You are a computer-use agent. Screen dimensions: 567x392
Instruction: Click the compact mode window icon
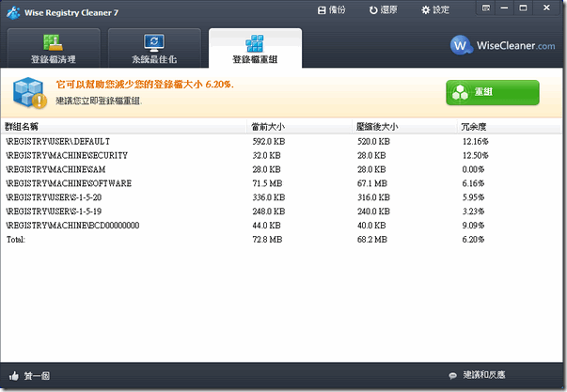pyautogui.click(x=486, y=8)
